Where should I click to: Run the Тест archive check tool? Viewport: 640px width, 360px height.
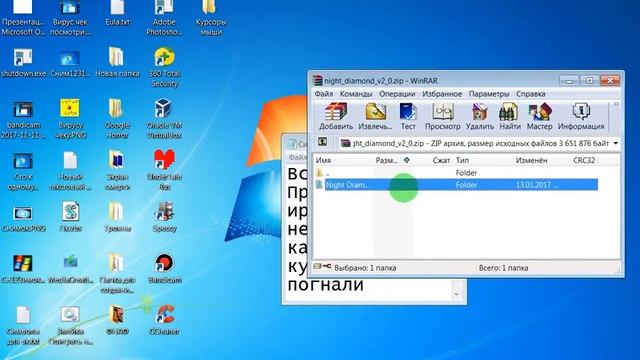pos(408,116)
